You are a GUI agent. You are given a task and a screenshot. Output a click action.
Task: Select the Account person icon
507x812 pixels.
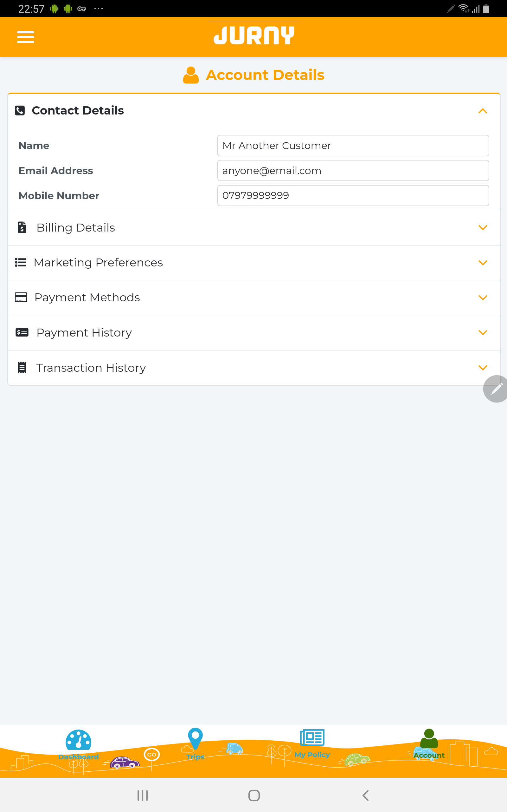tap(429, 738)
